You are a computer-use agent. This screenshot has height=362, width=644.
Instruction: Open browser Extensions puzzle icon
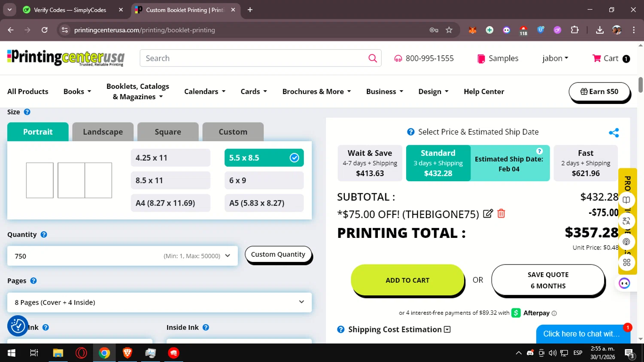[x=574, y=30]
